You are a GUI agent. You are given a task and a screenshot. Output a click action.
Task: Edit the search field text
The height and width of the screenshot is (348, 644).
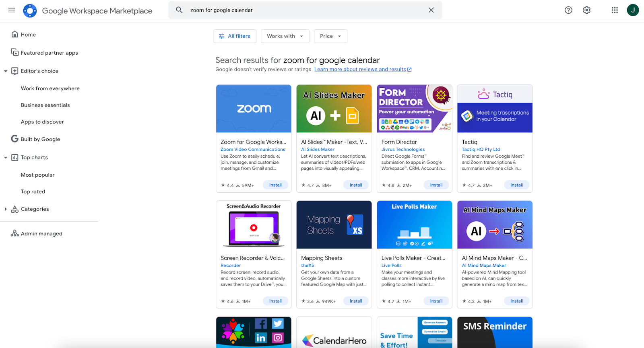pos(306,10)
